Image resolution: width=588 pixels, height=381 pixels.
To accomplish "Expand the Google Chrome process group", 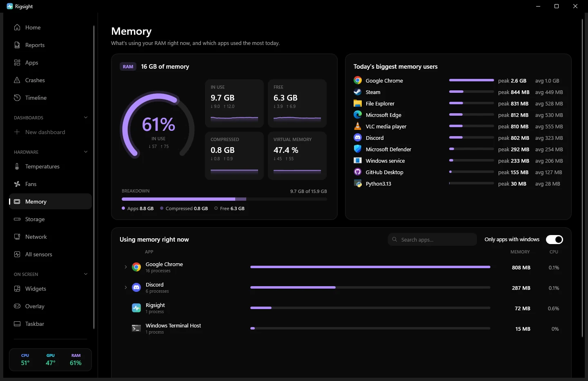I will click(x=125, y=267).
